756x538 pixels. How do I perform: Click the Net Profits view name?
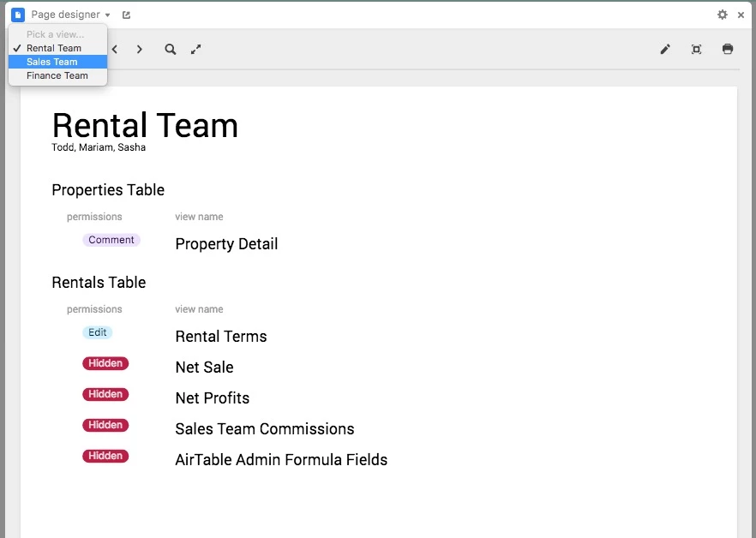click(x=213, y=398)
